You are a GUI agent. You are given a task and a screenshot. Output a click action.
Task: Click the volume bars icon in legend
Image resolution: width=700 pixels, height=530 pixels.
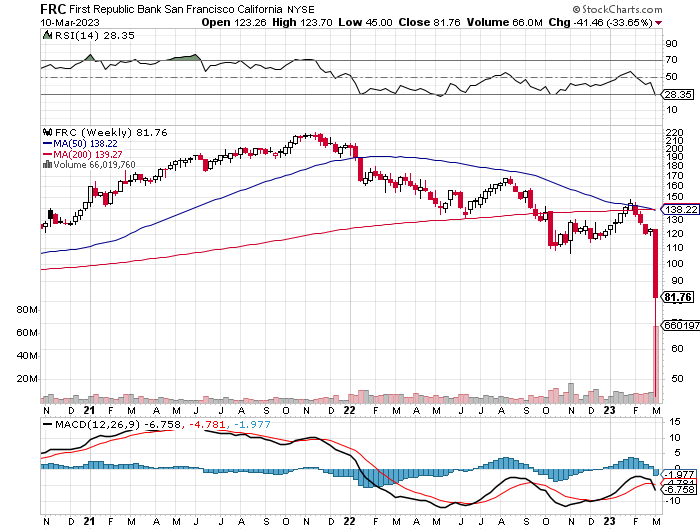tap(47, 165)
